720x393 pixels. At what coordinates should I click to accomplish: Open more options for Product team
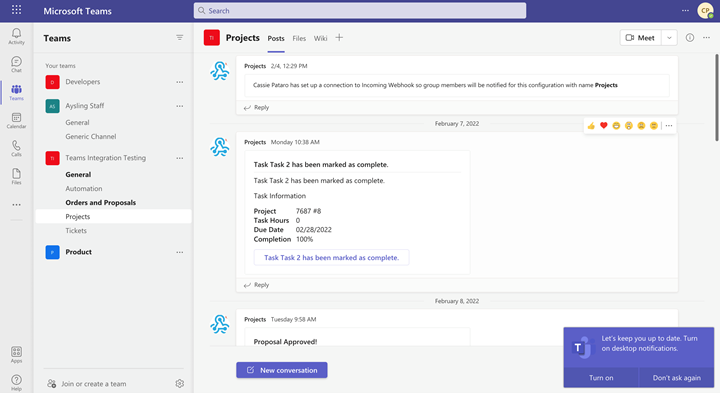pyautogui.click(x=180, y=252)
